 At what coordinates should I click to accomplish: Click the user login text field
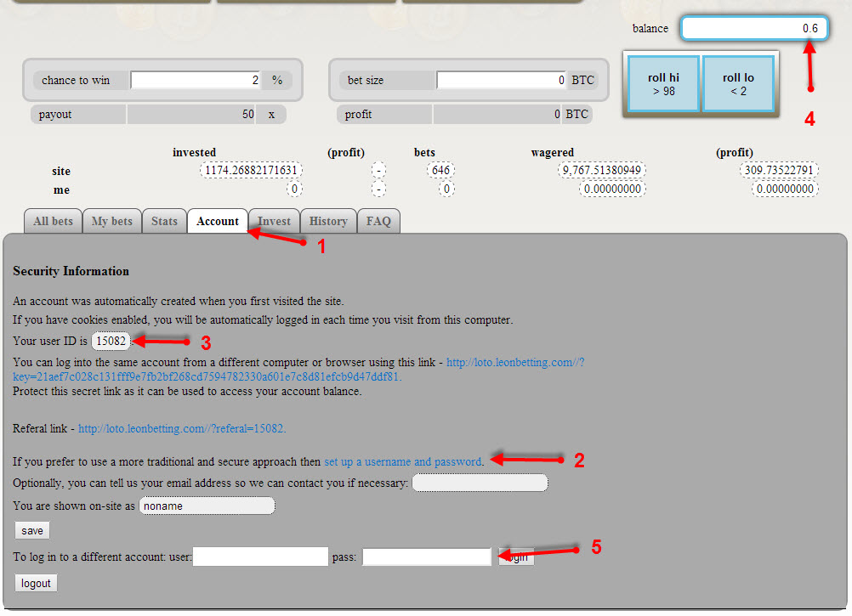click(260, 557)
